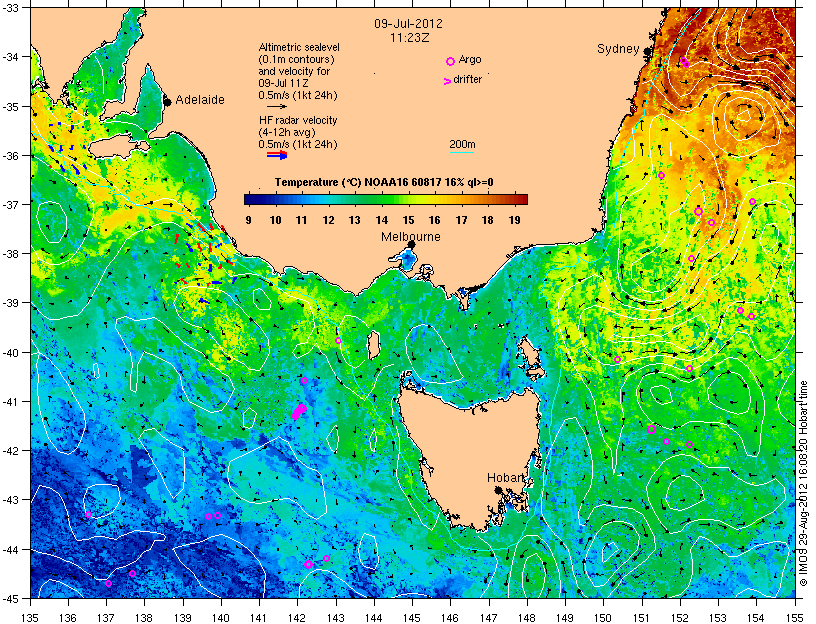
Task: Click Flinders Island northeast of Tasmania
Action: pyautogui.click(x=531, y=353)
